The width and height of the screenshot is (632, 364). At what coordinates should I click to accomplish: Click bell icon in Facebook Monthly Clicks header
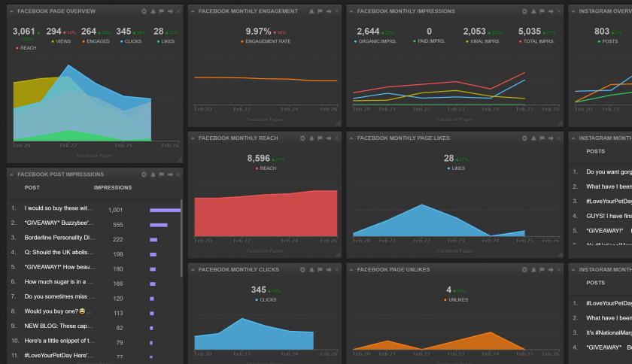[311, 270]
